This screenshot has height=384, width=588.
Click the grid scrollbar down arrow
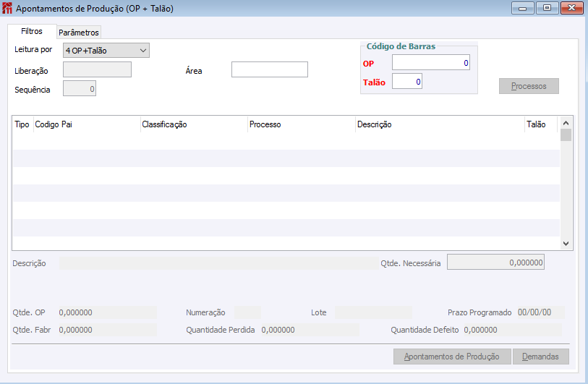click(x=566, y=244)
